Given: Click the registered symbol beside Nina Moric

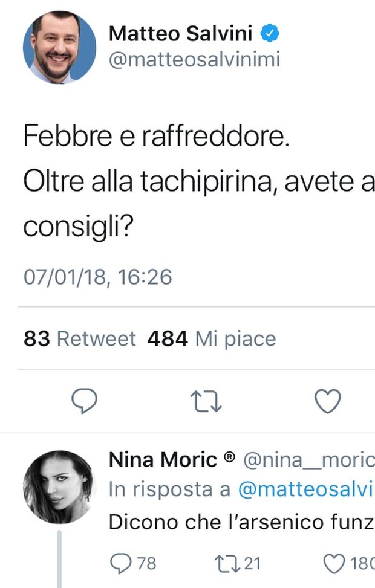Looking at the screenshot, I should 229,459.
